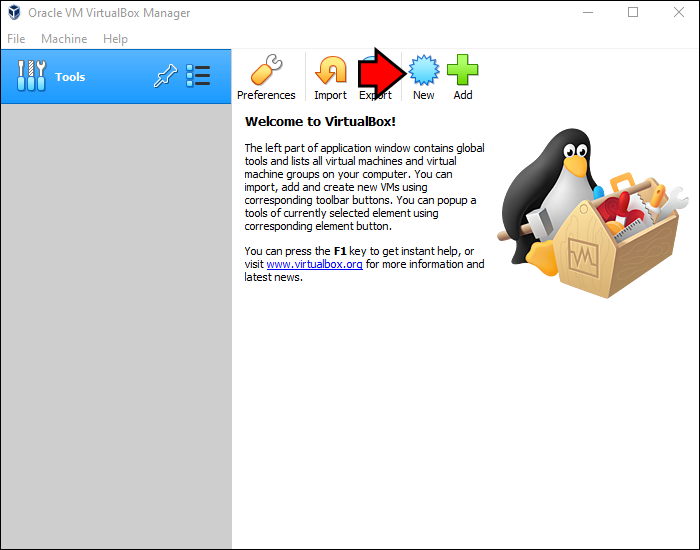This screenshot has height=550, width=700.
Task: Click the Welcome to VirtualBox heading
Action: click(x=320, y=121)
